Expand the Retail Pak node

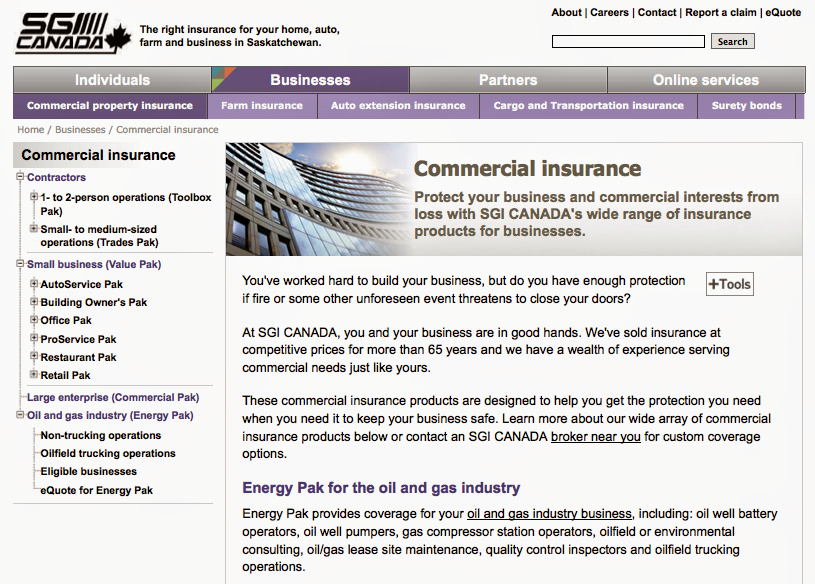(x=34, y=374)
